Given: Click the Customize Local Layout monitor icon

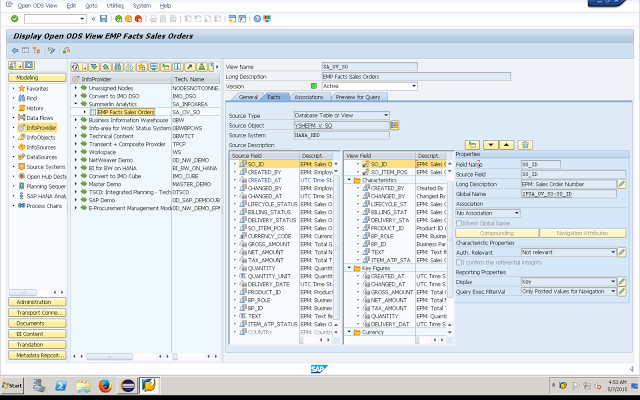Looking at the screenshot, I should point(267,19).
